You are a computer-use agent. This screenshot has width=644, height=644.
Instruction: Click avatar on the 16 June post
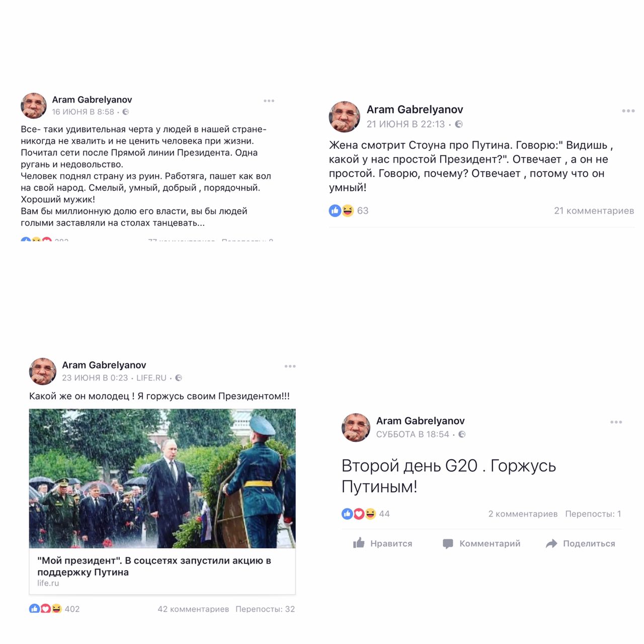pyautogui.click(x=34, y=106)
